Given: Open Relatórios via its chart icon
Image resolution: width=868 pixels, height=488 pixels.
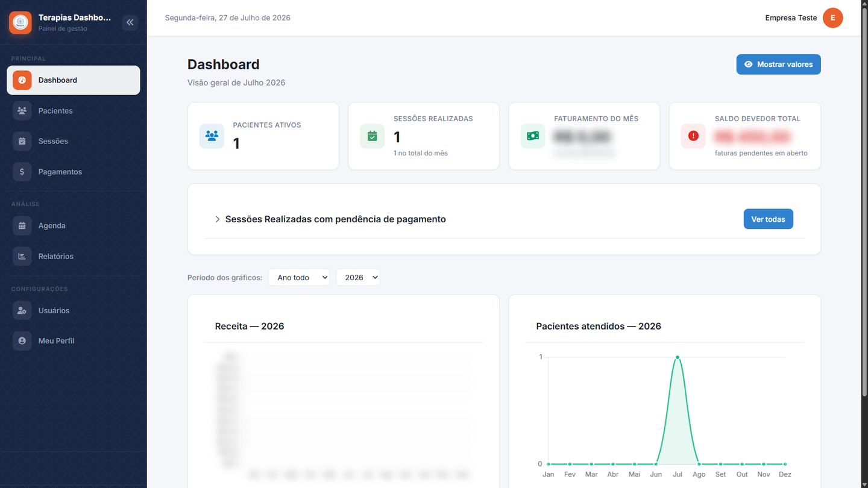Looking at the screenshot, I should [x=22, y=256].
